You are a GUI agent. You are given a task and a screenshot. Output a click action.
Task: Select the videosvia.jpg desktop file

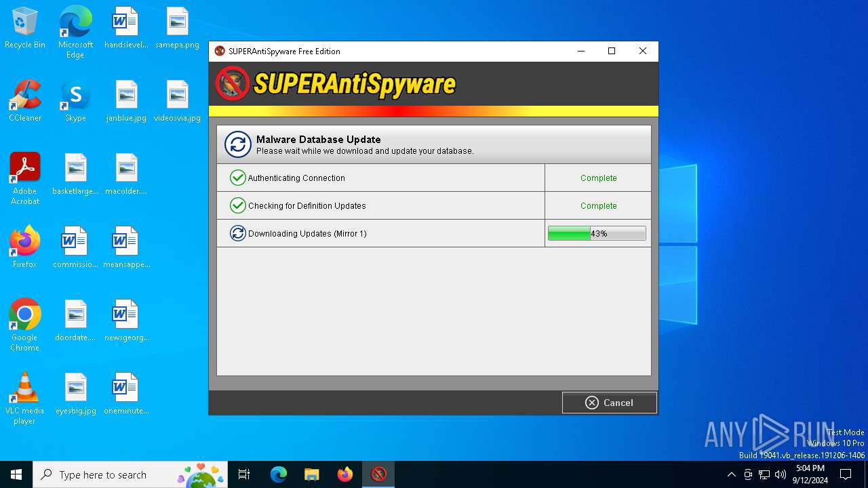177,102
